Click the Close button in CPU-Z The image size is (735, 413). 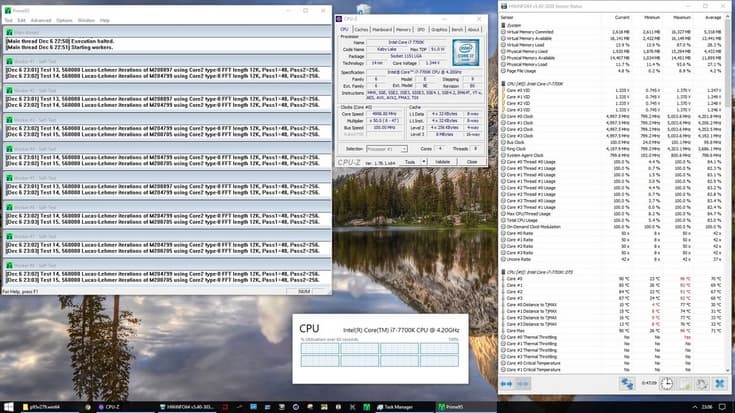(x=472, y=162)
